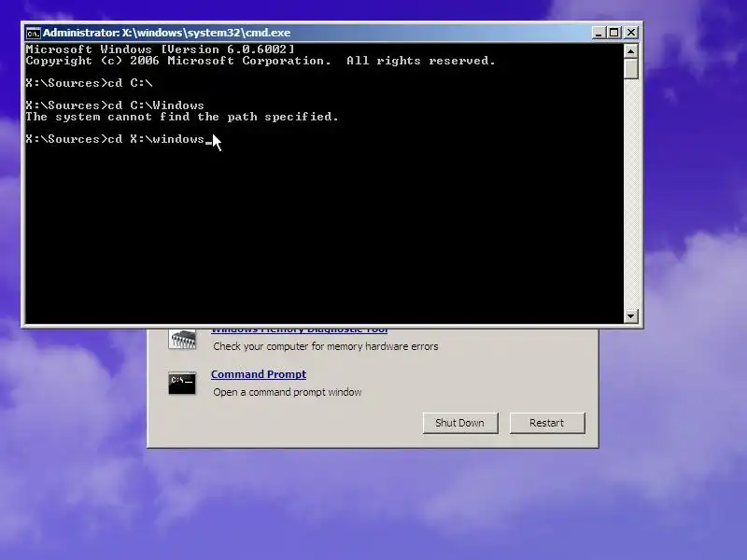Open the Windows Memory Diagnostic Tool link
The width and height of the screenshot is (747, 560).
pos(299,330)
